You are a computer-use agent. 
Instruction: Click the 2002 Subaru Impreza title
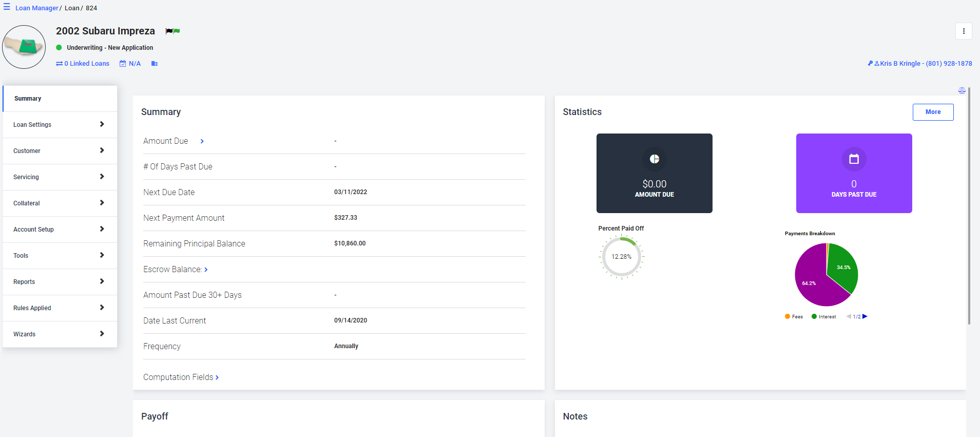(x=105, y=31)
